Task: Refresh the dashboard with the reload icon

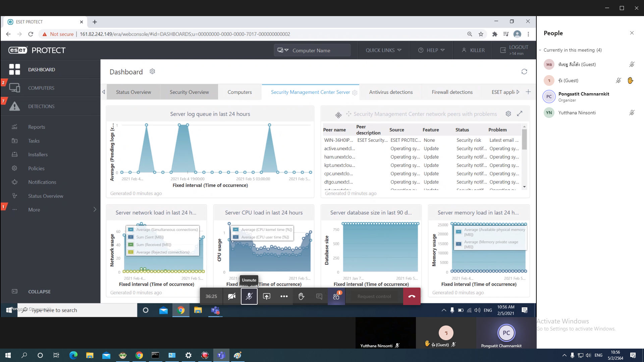Action: coord(524,71)
